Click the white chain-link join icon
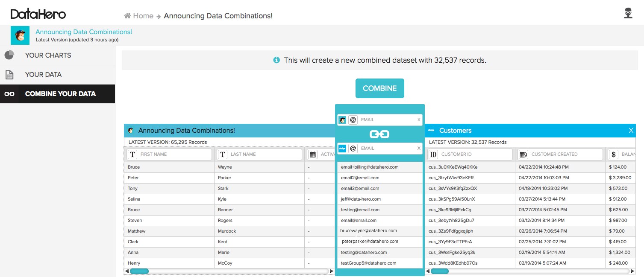 pos(379,134)
